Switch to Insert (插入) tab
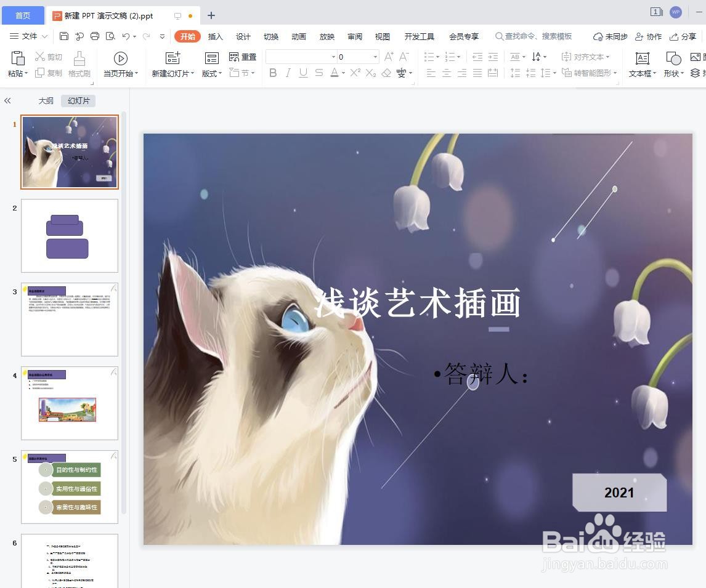Viewport: 706px width, 588px height. click(215, 36)
